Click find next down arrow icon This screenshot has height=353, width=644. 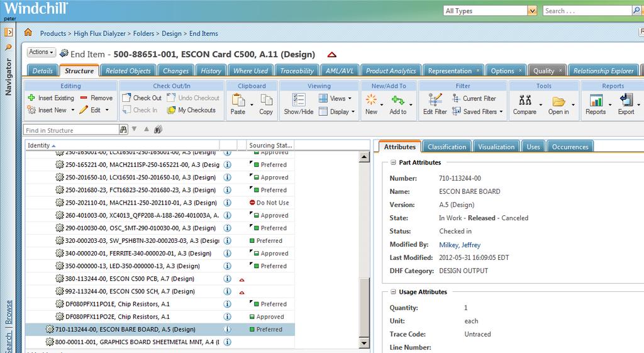pos(135,129)
